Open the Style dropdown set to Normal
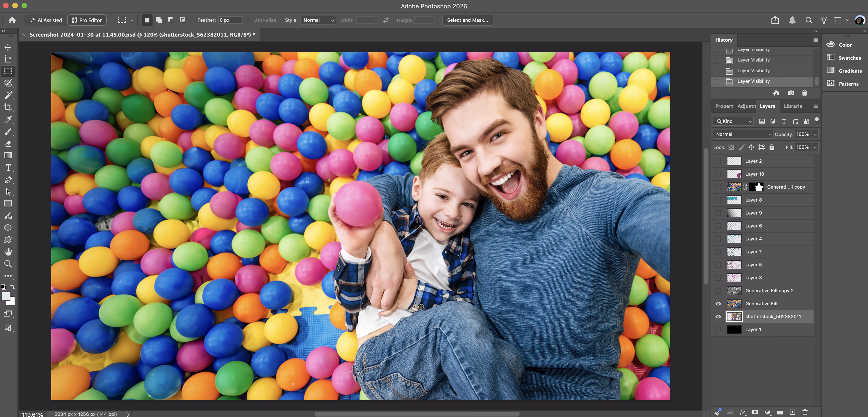Image resolution: width=868 pixels, height=417 pixels. (x=318, y=20)
